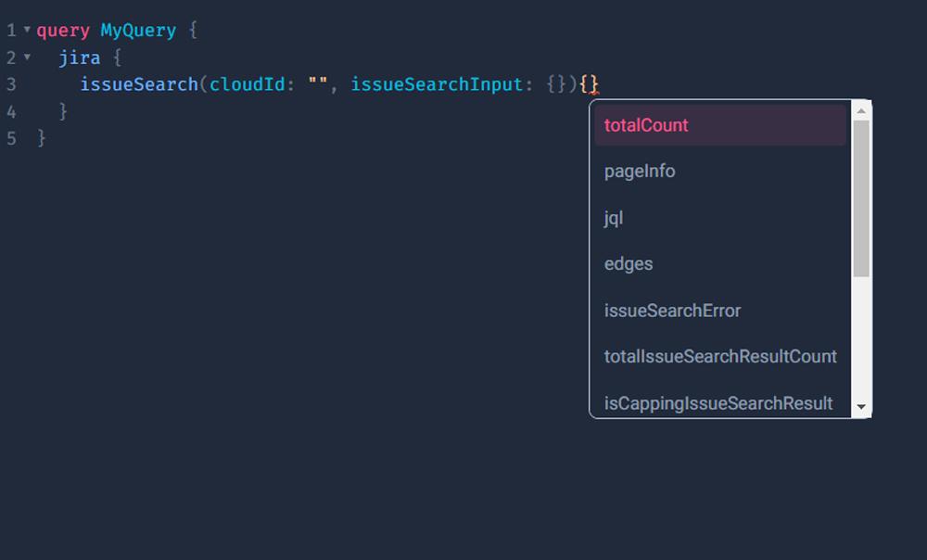Click the empty cloudId string quotes
This screenshot has width=927, height=560.
pos(317,83)
